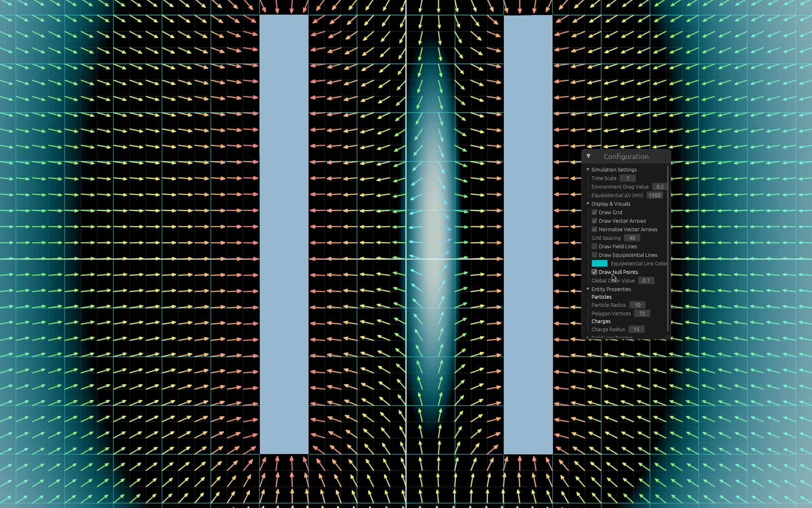Click the Global Color Value 0.1 field
812x508 pixels.
(x=646, y=280)
